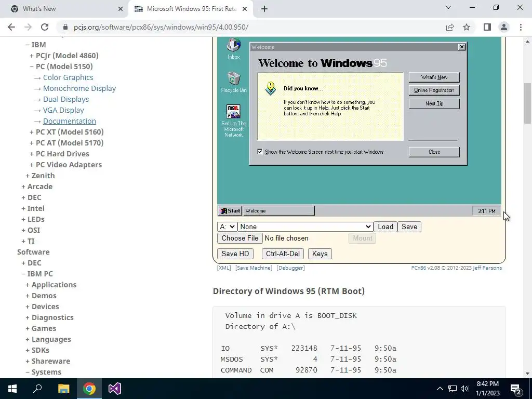Open the None diskette dropdown
This screenshot has width=532, height=399.
305,227
